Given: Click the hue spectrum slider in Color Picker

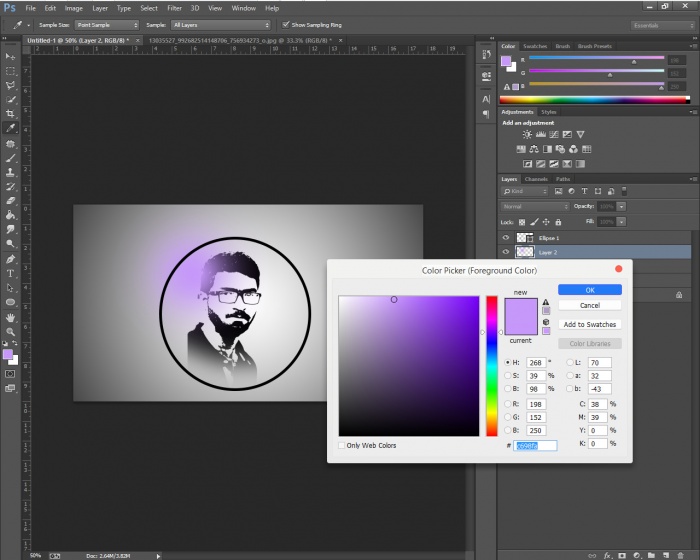Looking at the screenshot, I should point(492,365).
